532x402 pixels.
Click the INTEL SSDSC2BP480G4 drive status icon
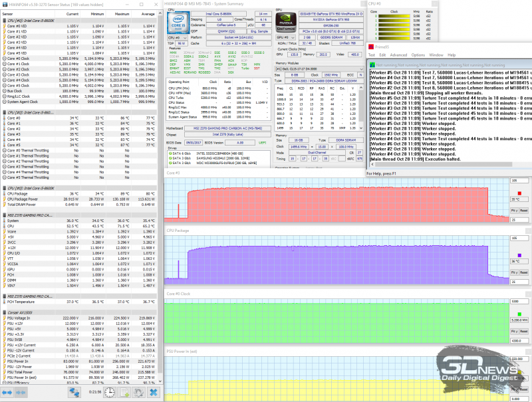pyautogui.click(x=170, y=153)
